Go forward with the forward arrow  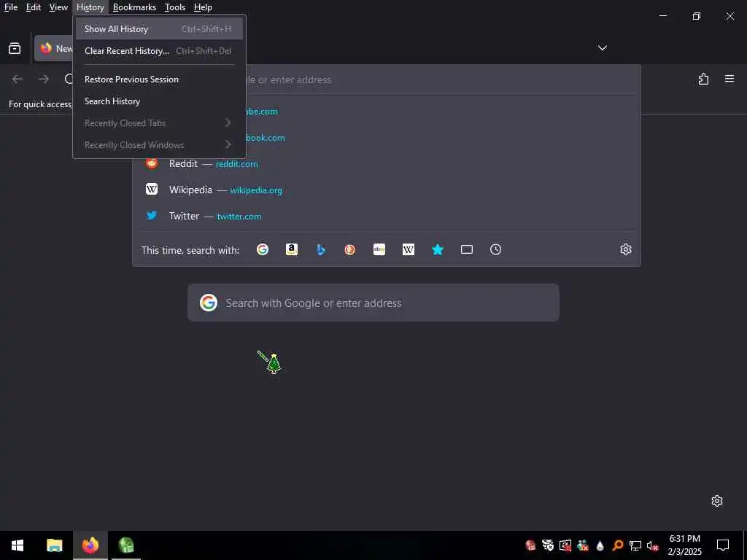coord(43,79)
